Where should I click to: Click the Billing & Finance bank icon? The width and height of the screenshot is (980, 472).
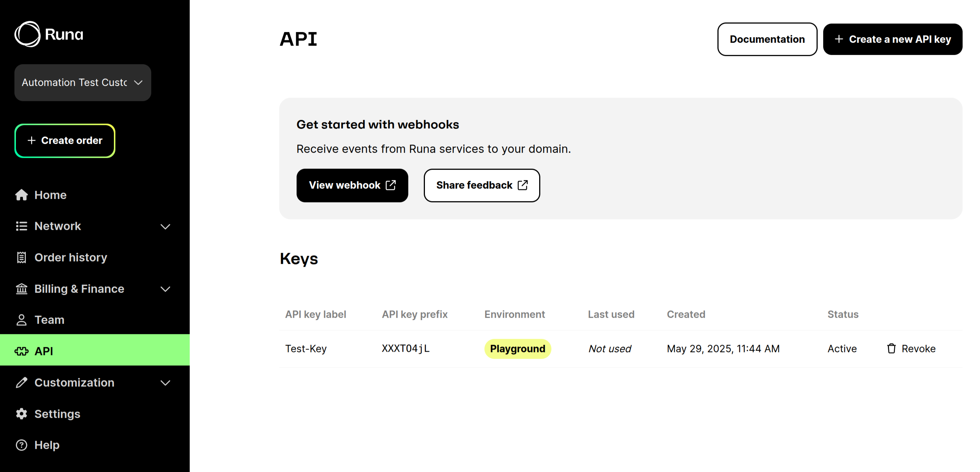pyautogui.click(x=21, y=289)
